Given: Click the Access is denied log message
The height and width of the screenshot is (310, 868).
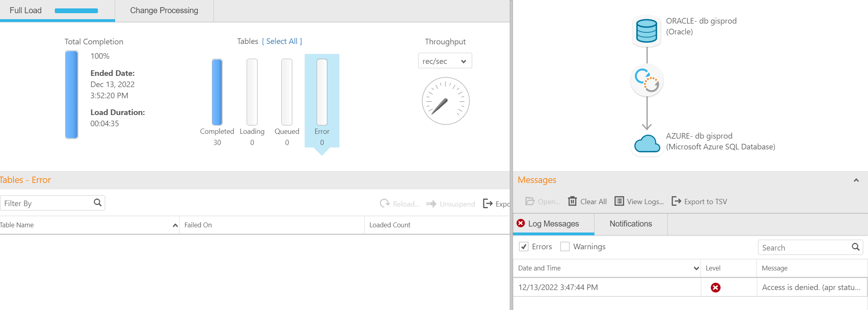Looking at the screenshot, I should [x=811, y=288].
